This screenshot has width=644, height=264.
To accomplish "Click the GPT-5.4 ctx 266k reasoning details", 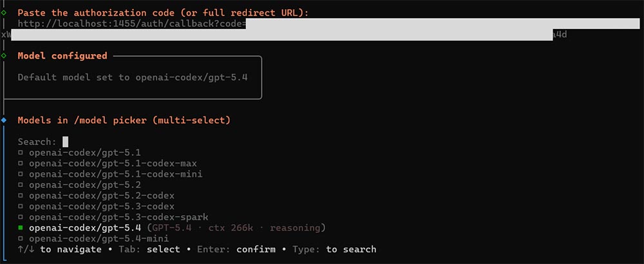I will [236, 228].
